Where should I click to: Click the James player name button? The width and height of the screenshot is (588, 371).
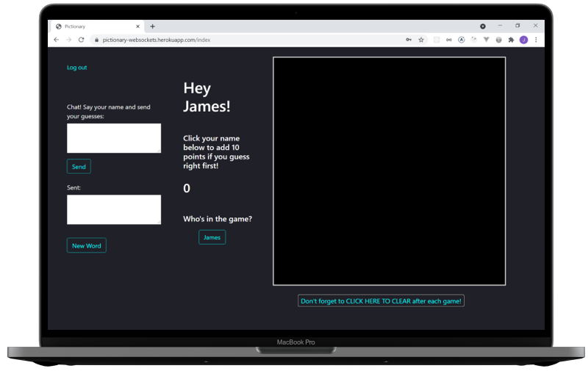[212, 237]
